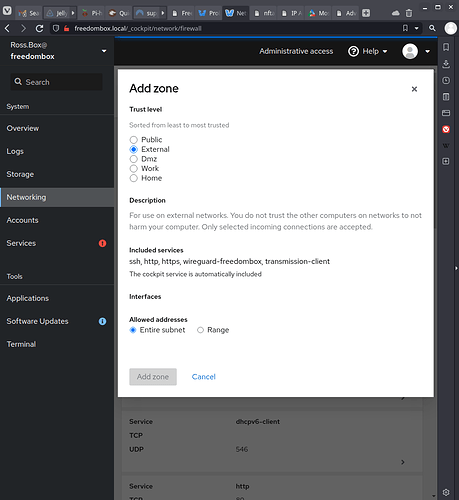
Task: Select Home trust level
Action: pyautogui.click(x=134, y=178)
